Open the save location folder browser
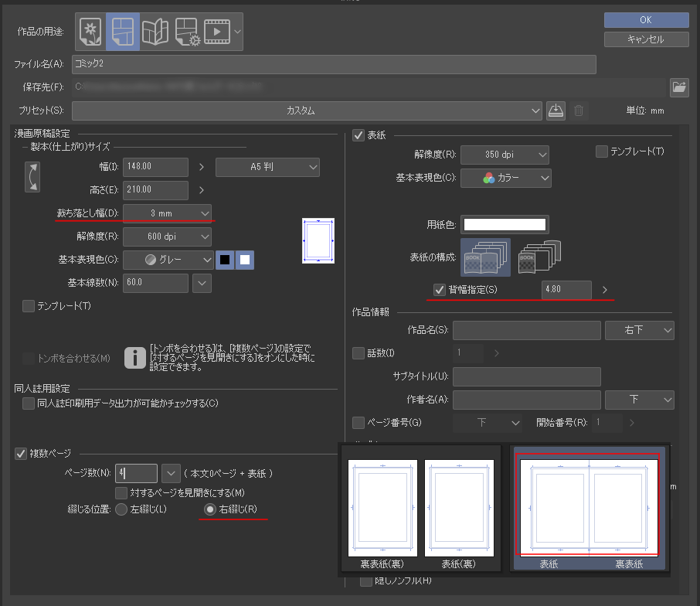This screenshot has height=606, width=700. [x=679, y=87]
